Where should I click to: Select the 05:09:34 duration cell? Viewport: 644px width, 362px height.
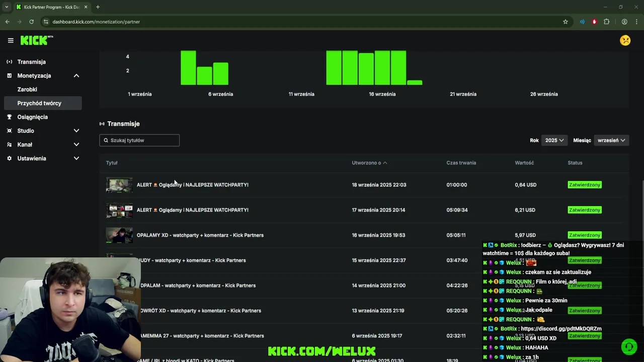tap(457, 210)
